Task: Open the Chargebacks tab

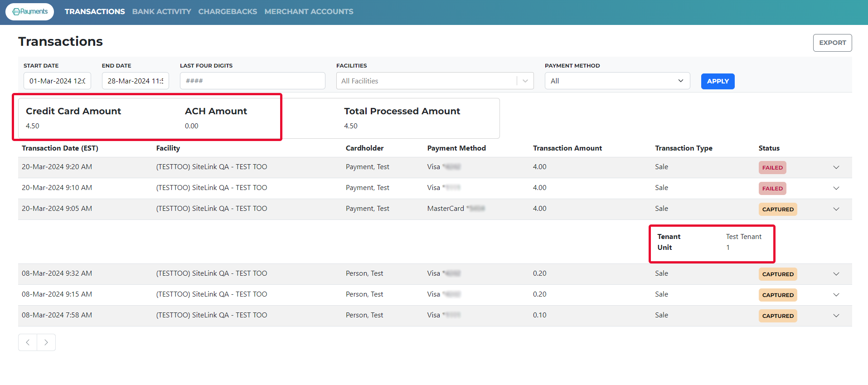Action: [x=228, y=12]
